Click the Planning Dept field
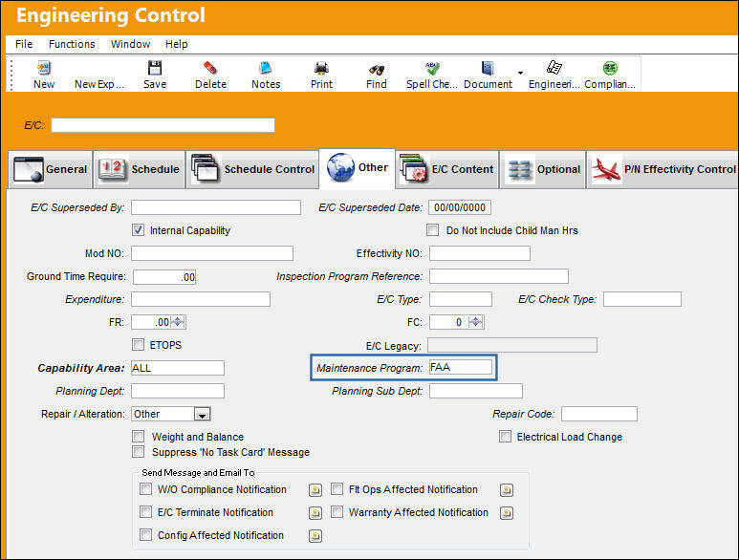This screenshot has height=560, width=739. [x=178, y=391]
